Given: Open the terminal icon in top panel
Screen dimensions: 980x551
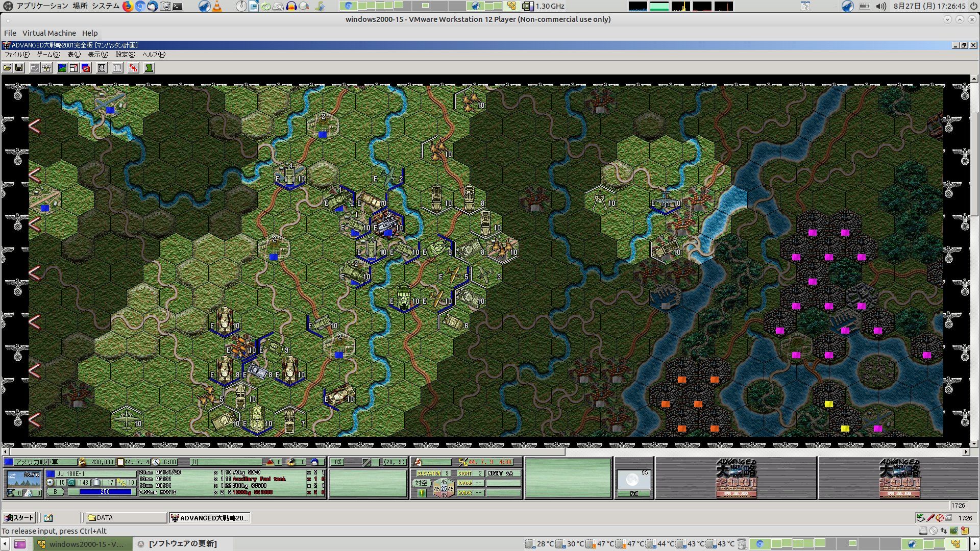Looking at the screenshot, I should coord(178,6).
